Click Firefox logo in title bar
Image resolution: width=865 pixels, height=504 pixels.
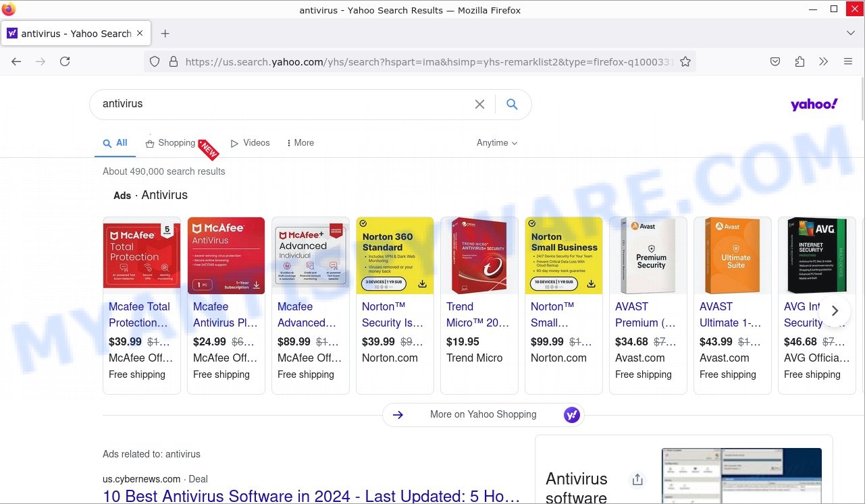pos(9,9)
